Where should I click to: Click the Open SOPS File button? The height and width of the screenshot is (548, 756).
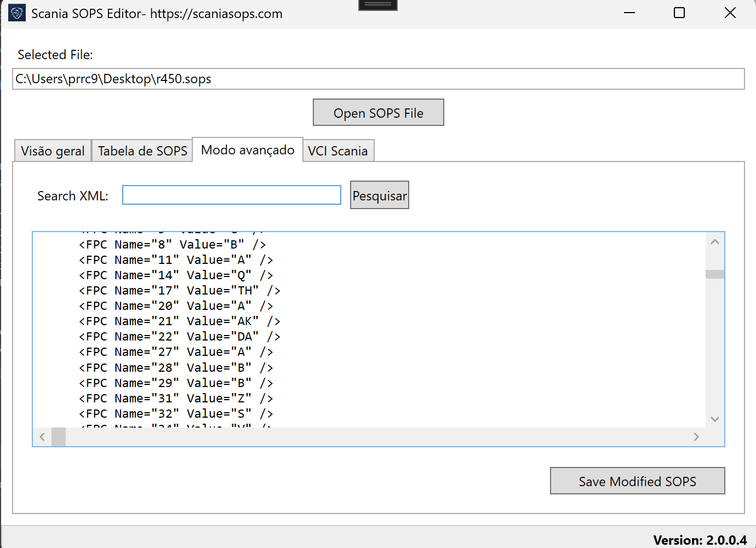click(378, 112)
